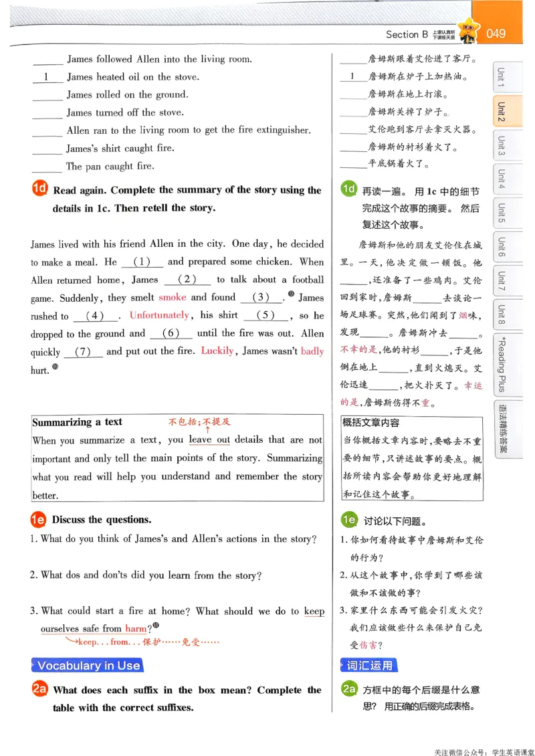Click the Vocabulary in Use banner

coord(86,666)
